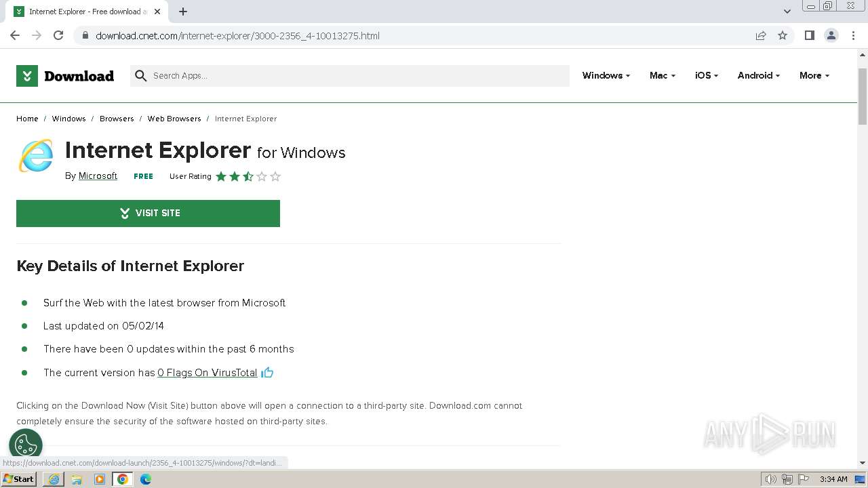The image size is (868, 488).
Task: Click the taskbar clock 3:34 AM
Action: pyautogui.click(x=833, y=479)
